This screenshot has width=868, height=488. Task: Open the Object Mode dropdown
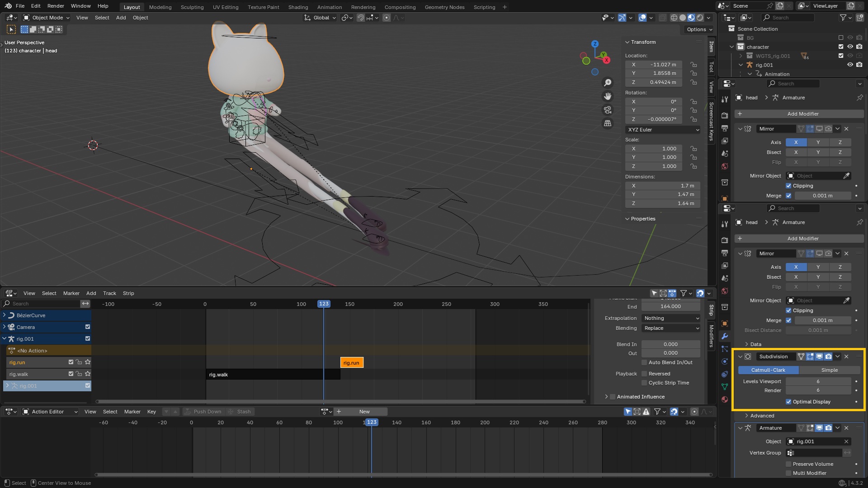point(47,18)
